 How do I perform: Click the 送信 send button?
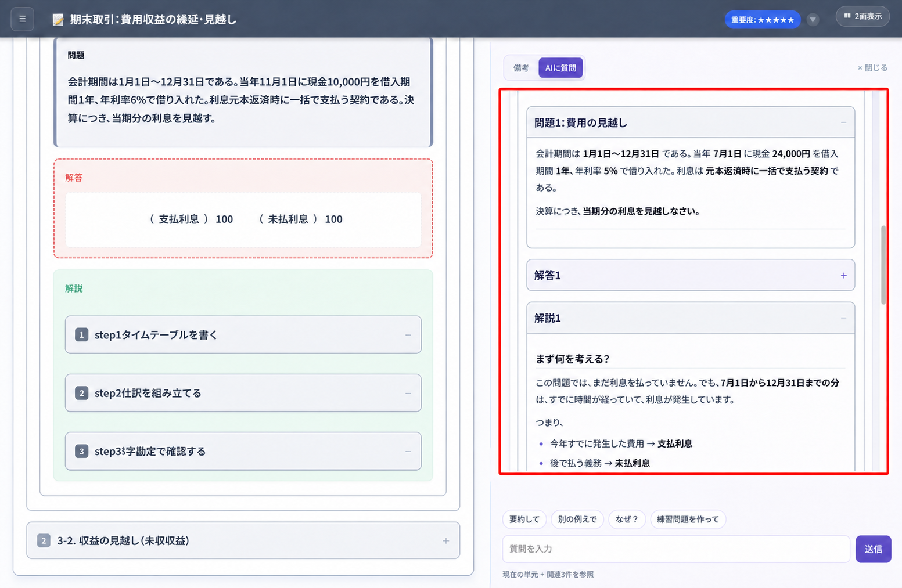click(x=873, y=549)
